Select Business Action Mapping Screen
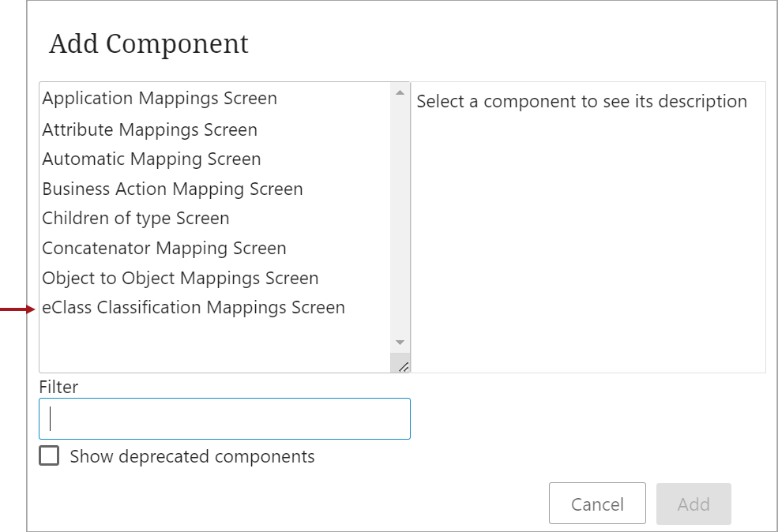The height and width of the screenshot is (532, 778). point(215,189)
